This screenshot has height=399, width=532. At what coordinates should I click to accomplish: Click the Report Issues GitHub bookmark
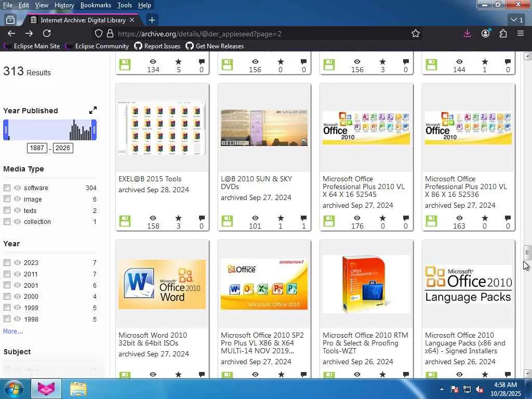(x=157, y=46)
